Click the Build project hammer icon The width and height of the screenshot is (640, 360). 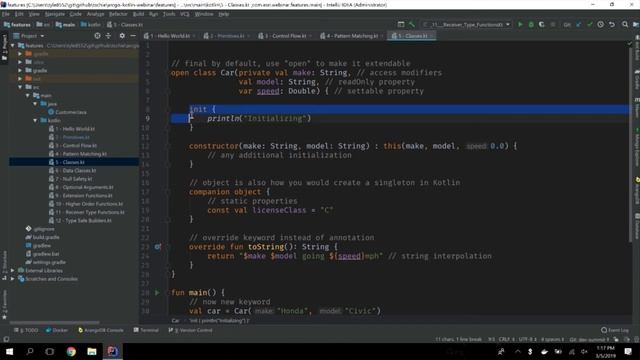[x=412, y=24]
